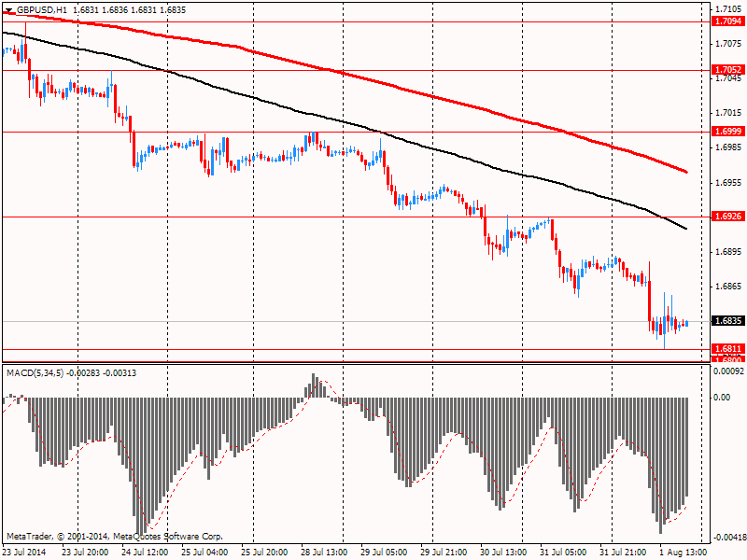Click the 0.00 MACD zero level value
This screenshot has width=747, height=560.
click(722, 398)
